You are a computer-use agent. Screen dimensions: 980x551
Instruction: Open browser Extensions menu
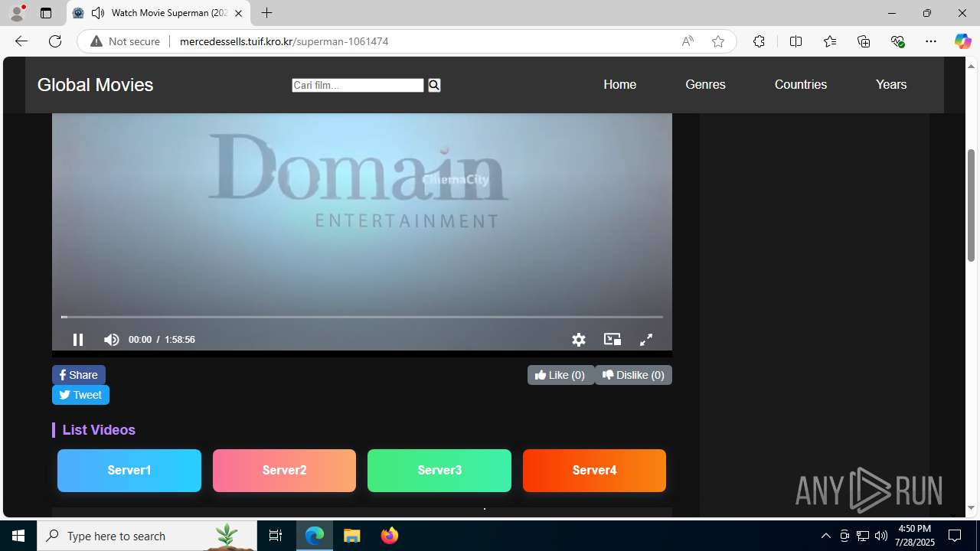click(759, 41)
